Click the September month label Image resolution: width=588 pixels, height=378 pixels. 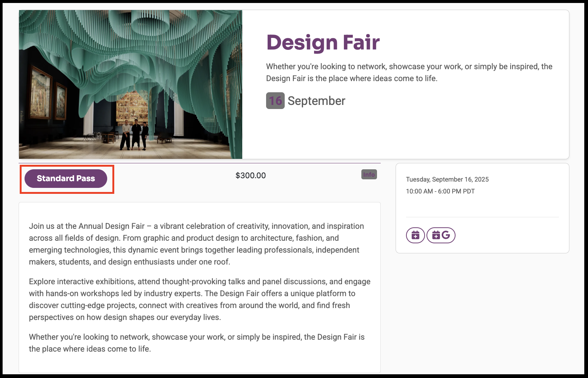(x=316, y=101)
